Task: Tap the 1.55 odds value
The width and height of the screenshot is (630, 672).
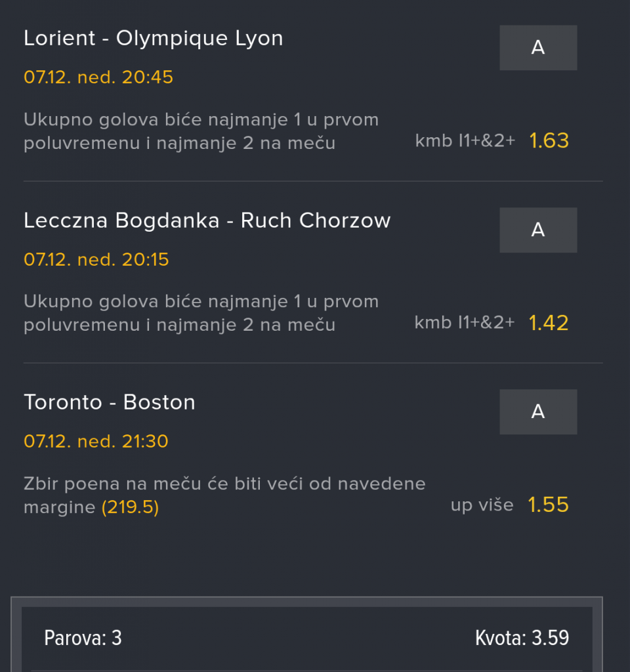Action: point(549,505)
